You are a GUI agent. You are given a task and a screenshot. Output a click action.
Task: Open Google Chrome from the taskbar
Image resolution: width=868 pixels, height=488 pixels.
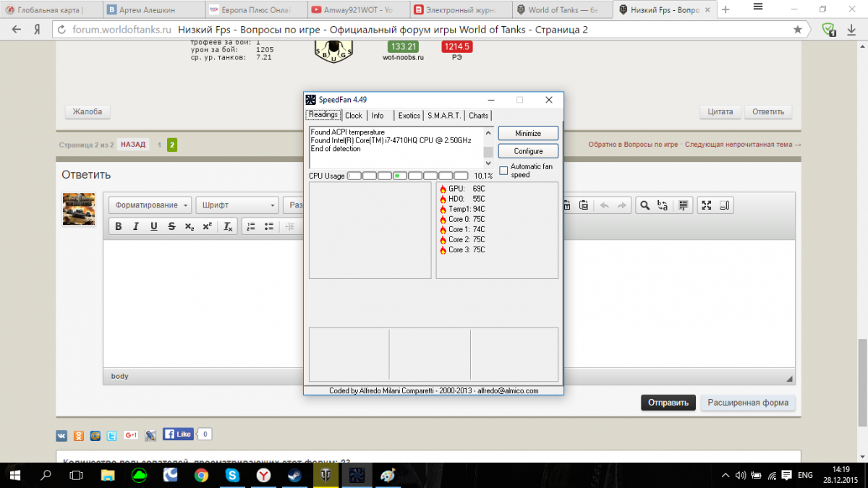point(201,475)
